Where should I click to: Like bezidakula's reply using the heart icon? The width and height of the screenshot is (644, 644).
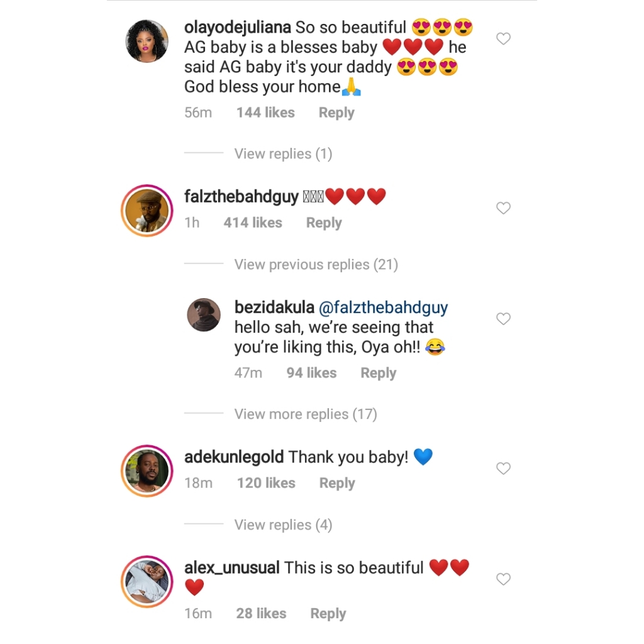coord(503,319)
